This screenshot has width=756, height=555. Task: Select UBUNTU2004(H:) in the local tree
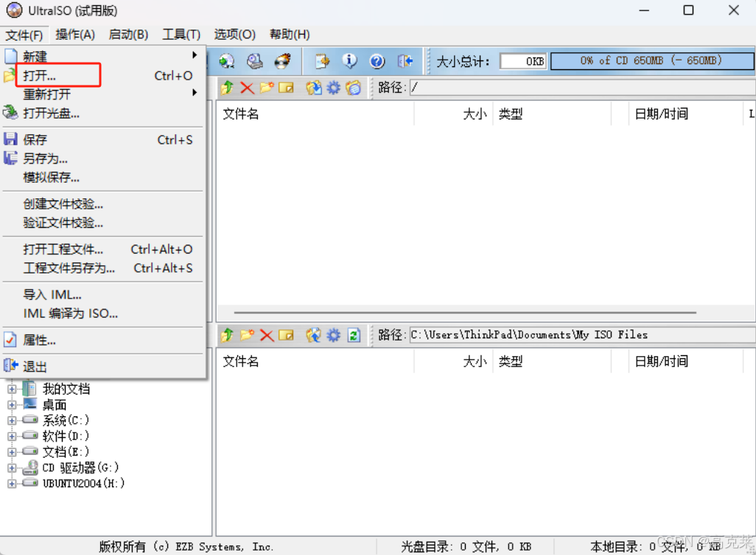click(84, 484)
